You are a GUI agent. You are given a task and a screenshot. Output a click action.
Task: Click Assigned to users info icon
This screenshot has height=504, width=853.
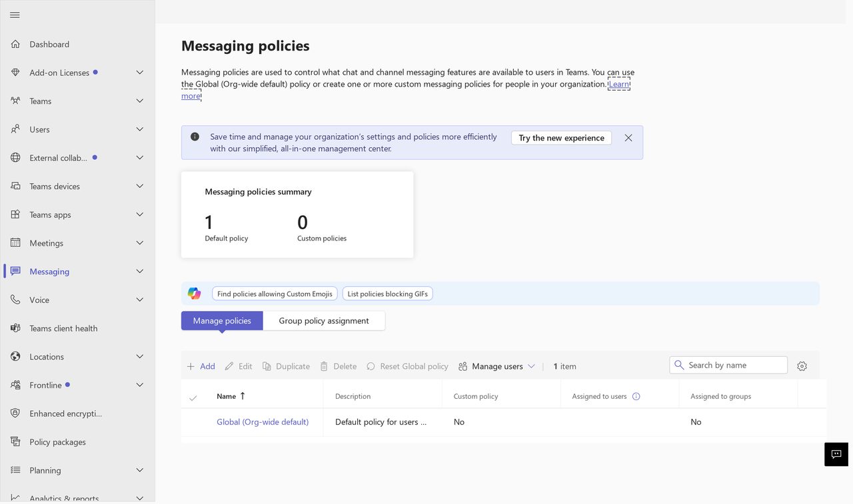click(636, 396)
